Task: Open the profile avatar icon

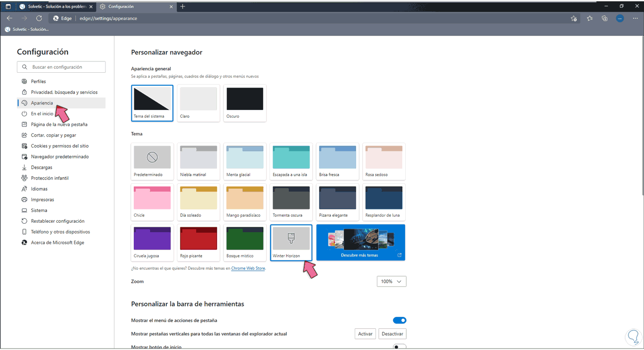Action: coord(620,18)
